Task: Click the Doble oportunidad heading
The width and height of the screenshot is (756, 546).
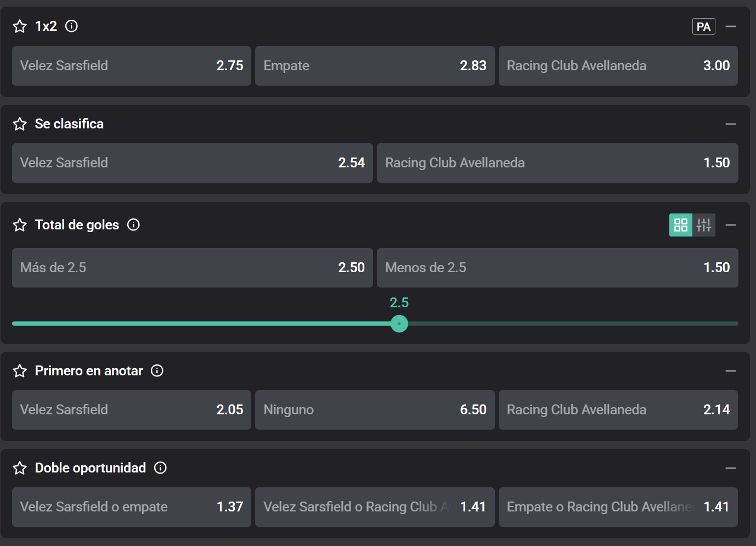Action: click(91, 468)
